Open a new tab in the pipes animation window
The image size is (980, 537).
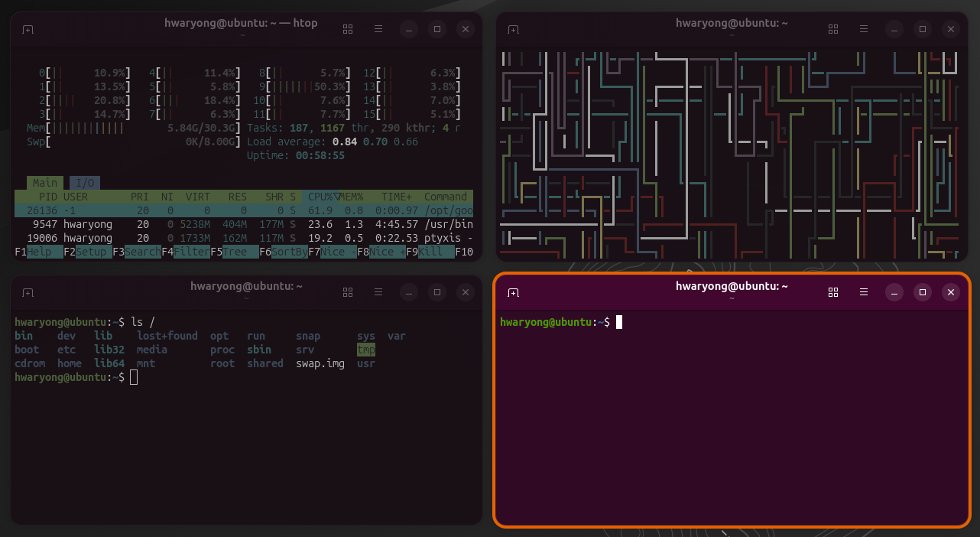click(513, 30)
